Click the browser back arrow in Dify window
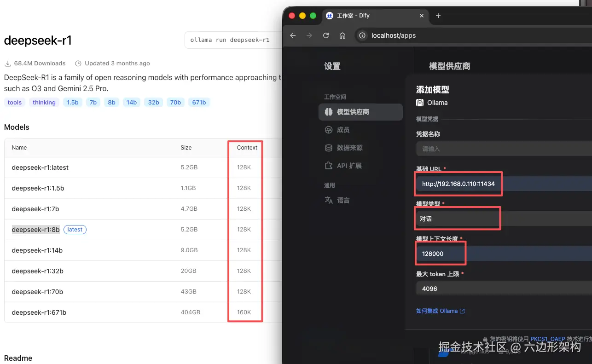Viewport: 592px width, 364px height. tap(293, 35)
